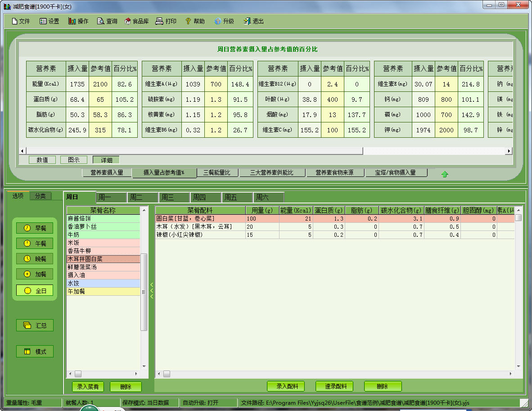Select the 午餐 lunch meal option
Image resolution: width=532 pixels, height=411 pixels.
(35, 244)
